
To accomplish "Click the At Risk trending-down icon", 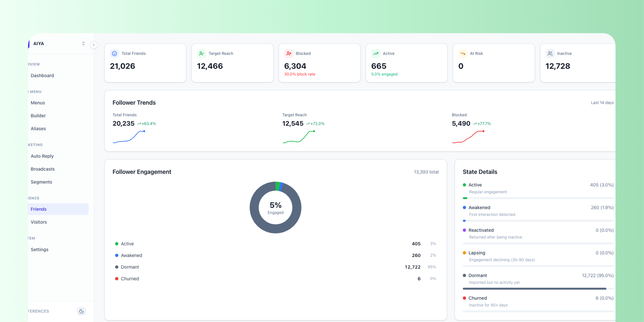I will coord(463,53).
